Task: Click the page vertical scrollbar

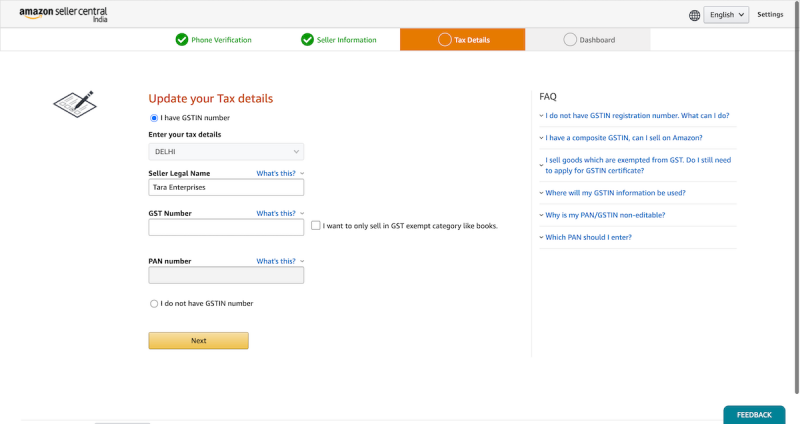Action: click(x=796, y=198)
